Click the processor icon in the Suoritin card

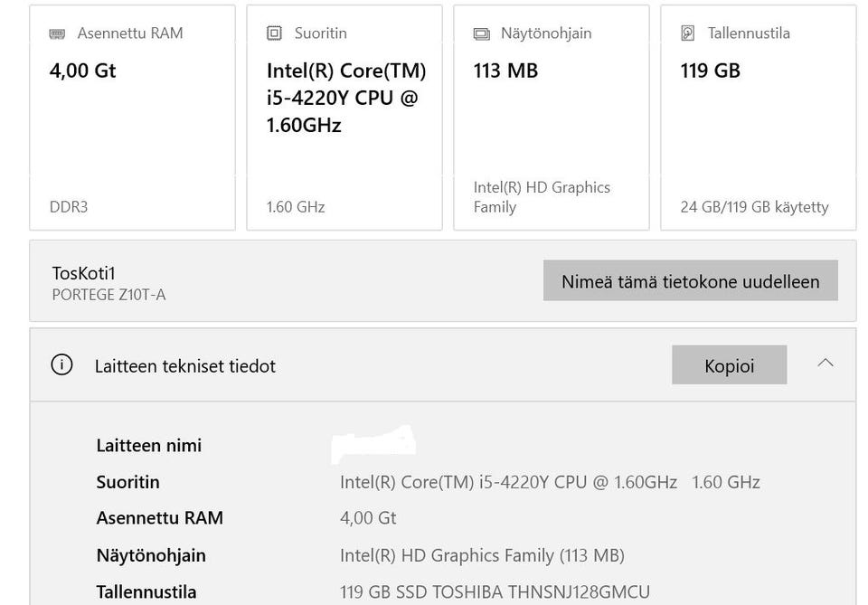click(274, 33)
